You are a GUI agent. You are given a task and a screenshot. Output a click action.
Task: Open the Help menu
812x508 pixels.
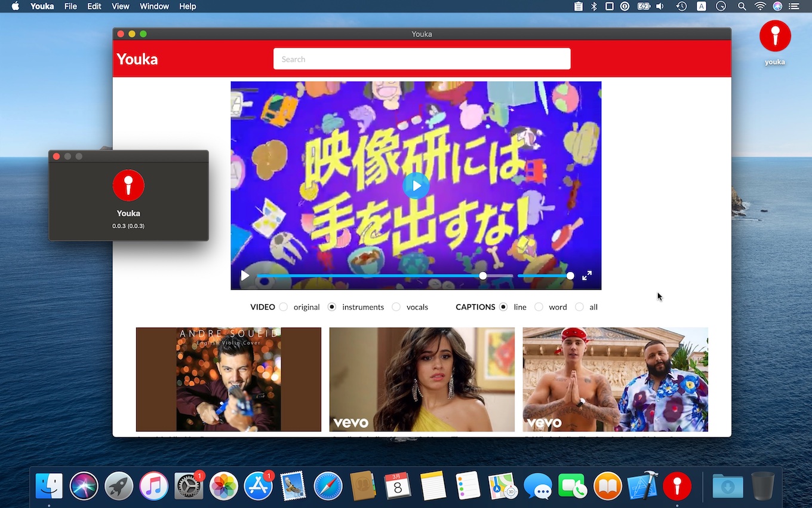point(187,6)
